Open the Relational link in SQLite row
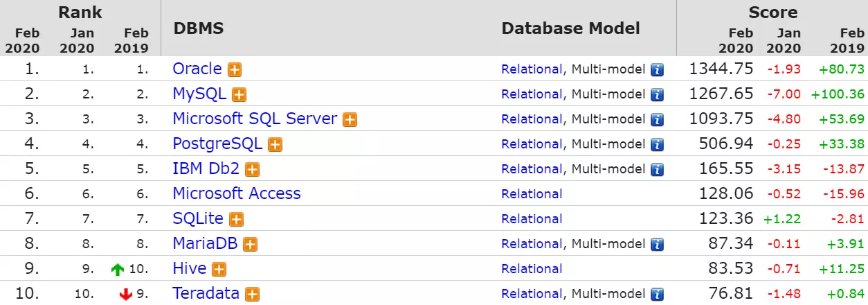This screenshot has width=868, height=305. click(532, 219)
